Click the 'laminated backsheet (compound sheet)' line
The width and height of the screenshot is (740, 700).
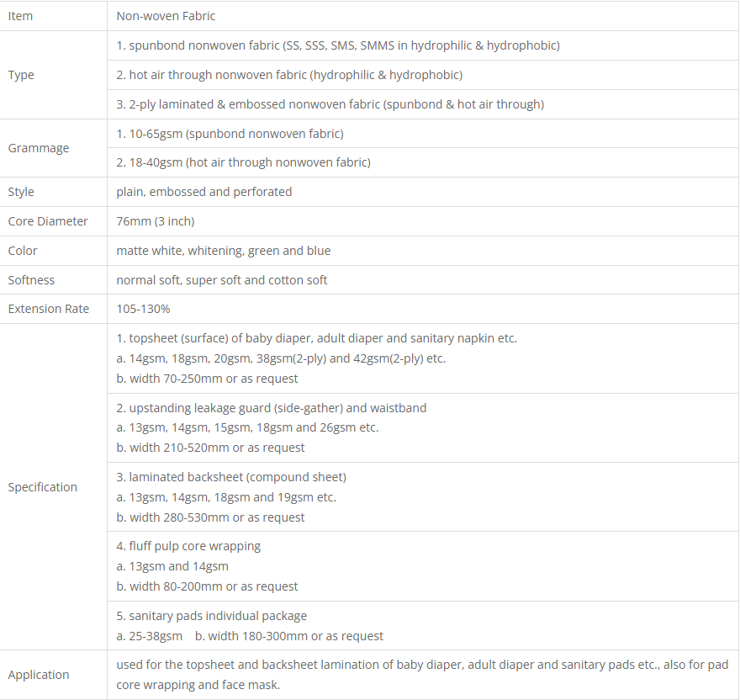pyautogui.click(x=231, y=477)
